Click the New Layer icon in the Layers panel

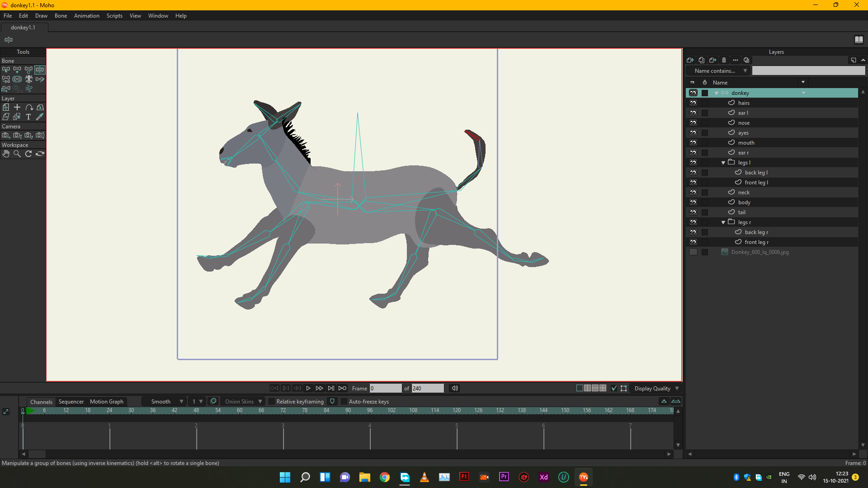tap(690, 60)
